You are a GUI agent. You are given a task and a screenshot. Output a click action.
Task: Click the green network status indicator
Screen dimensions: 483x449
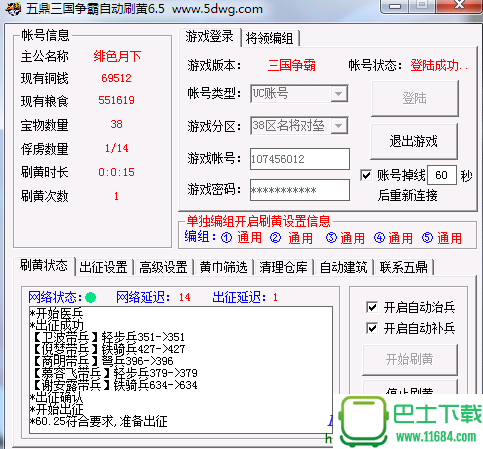pyautogui.click(x=90, y=297)
